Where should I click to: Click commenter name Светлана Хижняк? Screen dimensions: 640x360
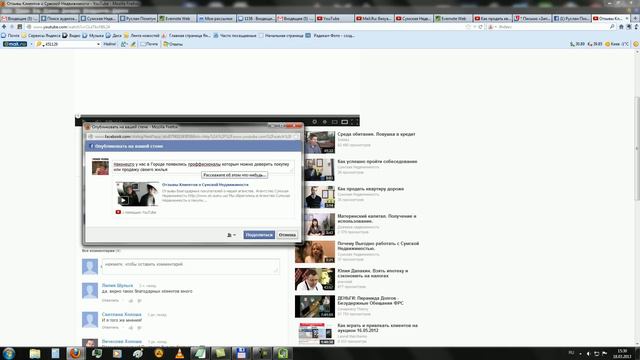(121, 314)
